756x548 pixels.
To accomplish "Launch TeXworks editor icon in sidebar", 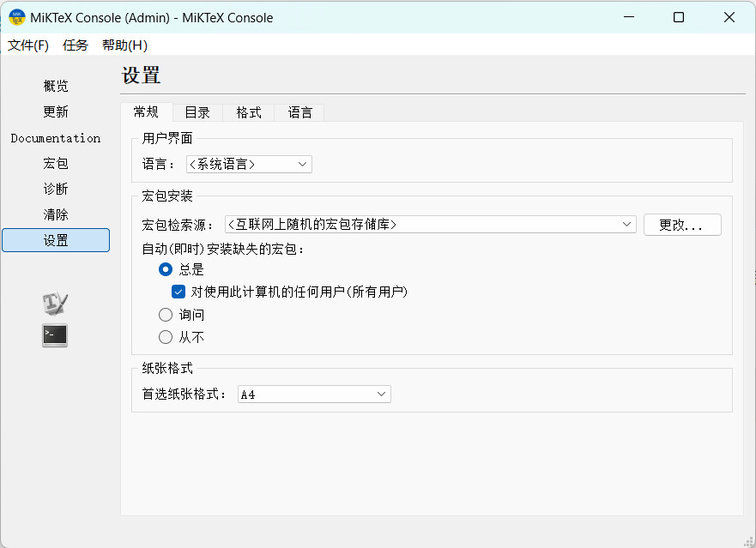I will pyautogui.click(x=55, y=304).
